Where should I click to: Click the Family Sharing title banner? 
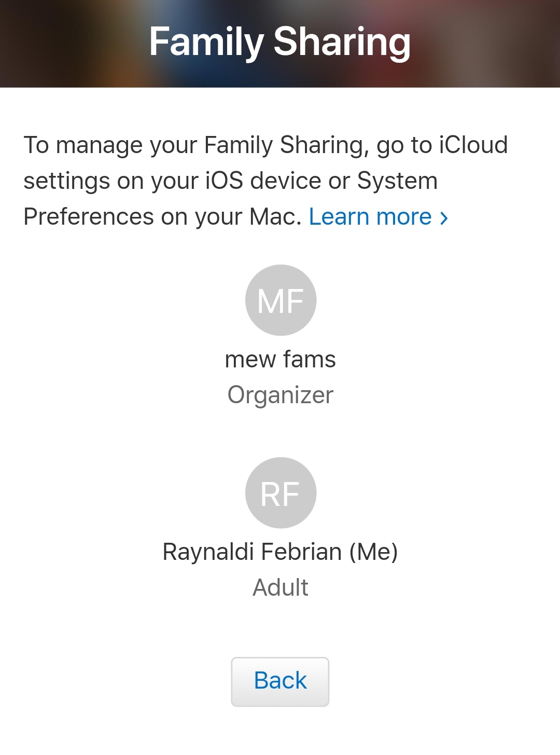(280, 43)
